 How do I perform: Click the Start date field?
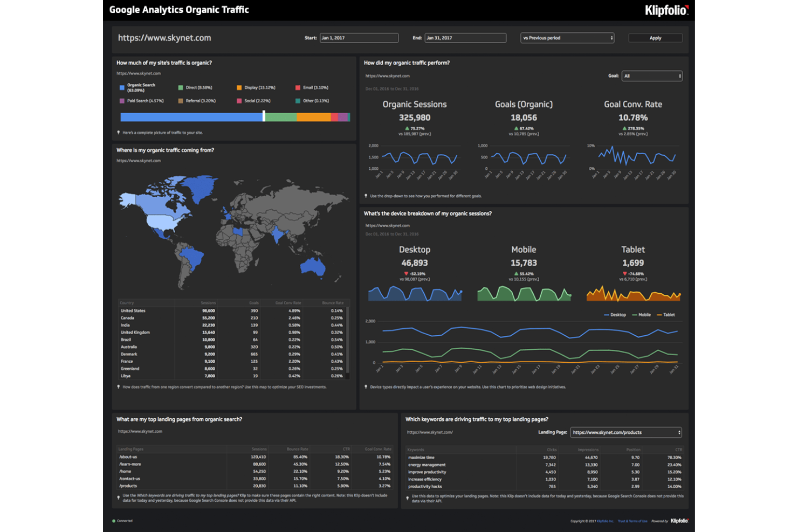(x=359, y=38)
